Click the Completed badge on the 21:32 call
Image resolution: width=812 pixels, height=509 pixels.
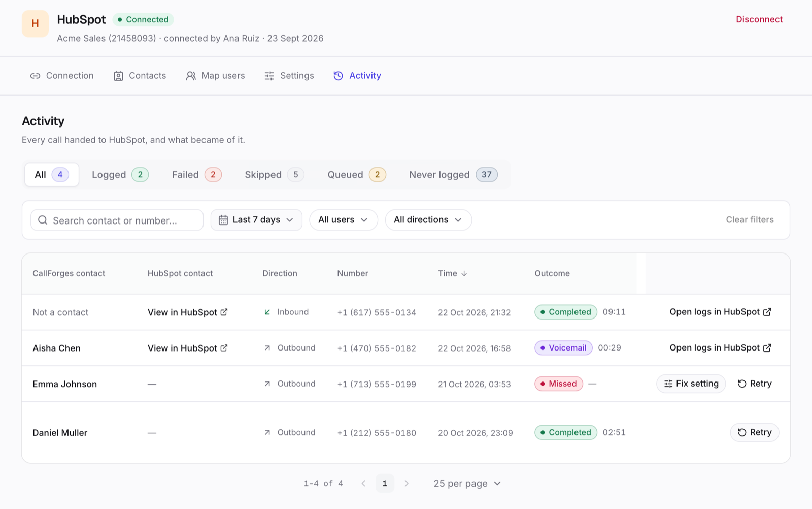[565, 312]
